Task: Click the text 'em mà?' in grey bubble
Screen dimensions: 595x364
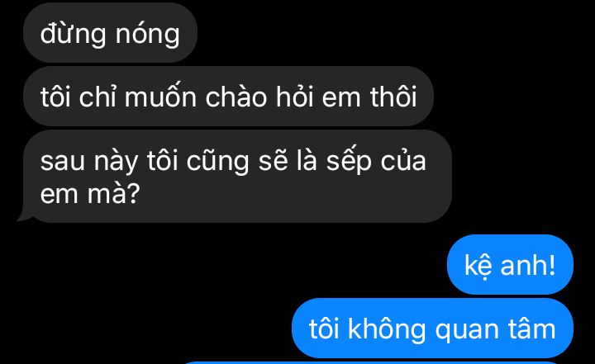Action: (x=90, y=193)
